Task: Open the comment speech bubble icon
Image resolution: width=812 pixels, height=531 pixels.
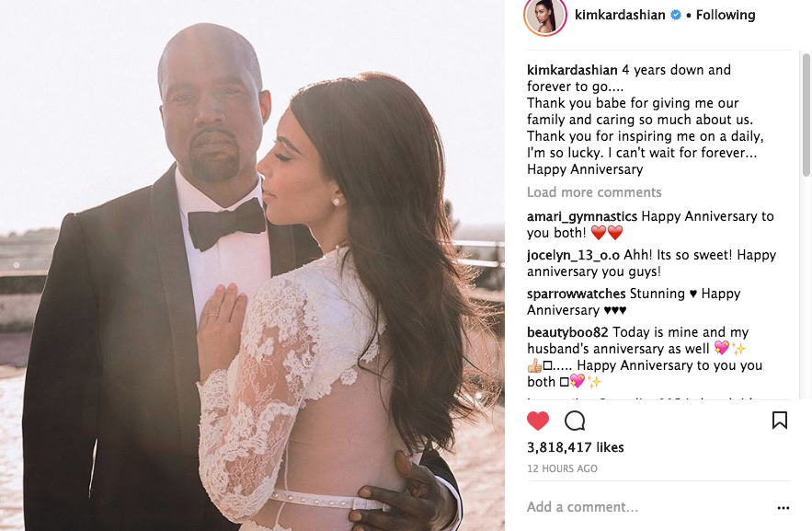Action: [x=575, y=421]
